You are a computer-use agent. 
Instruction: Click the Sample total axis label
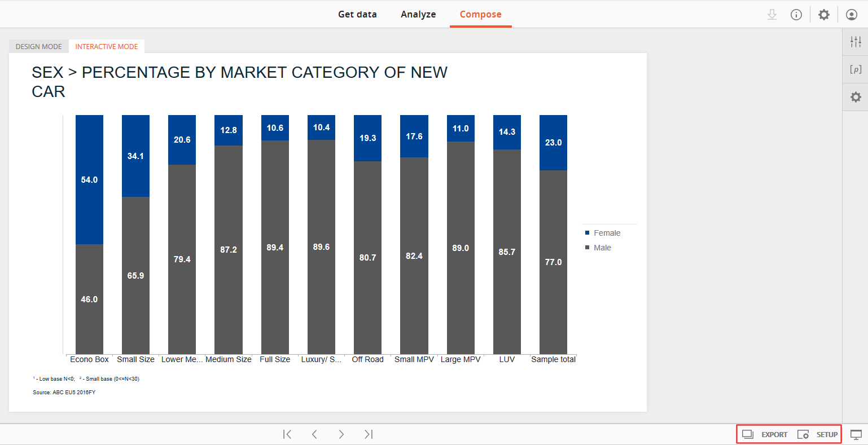click(x=553, y=359)
